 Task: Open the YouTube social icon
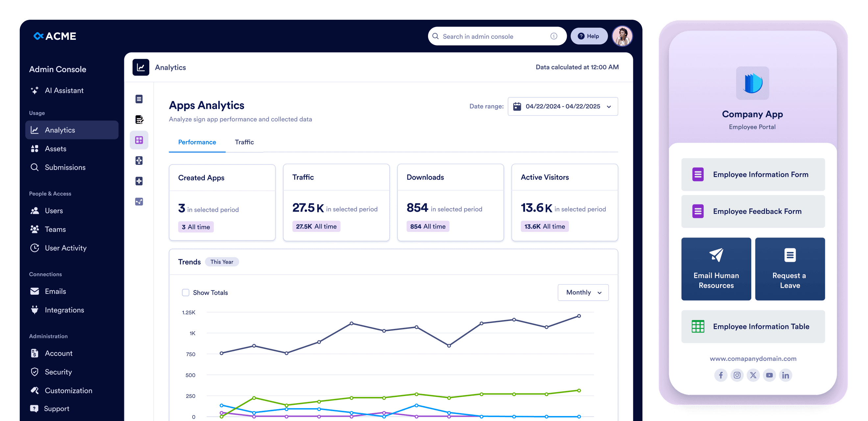[x=769, y=375]
